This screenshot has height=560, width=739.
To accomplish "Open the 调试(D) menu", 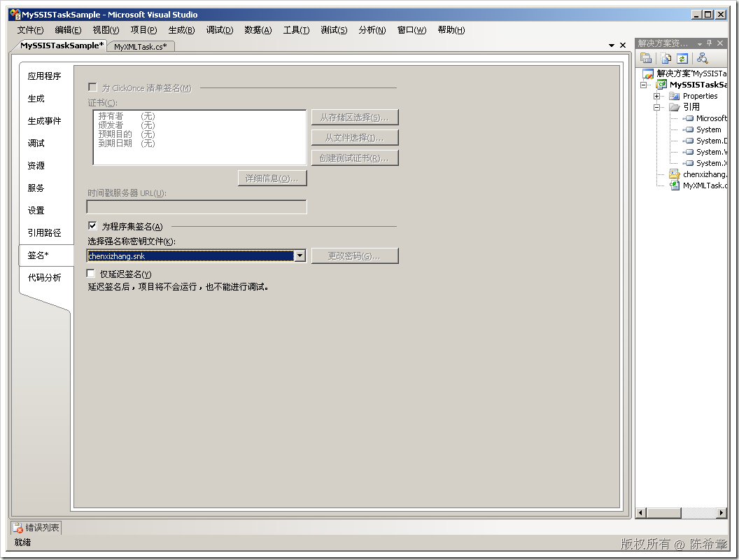I will [220, 30].
